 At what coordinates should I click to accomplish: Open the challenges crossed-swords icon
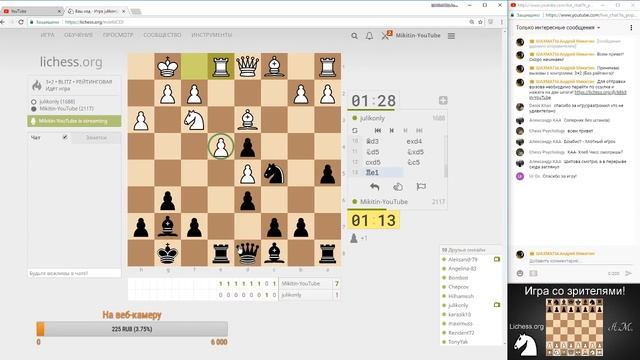(386, 36)
